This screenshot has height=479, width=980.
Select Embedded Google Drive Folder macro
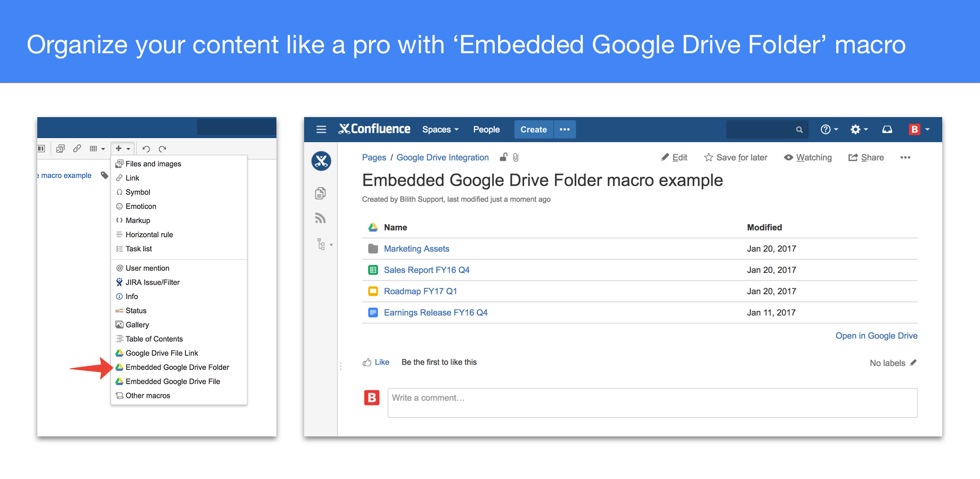click(179, 367)
